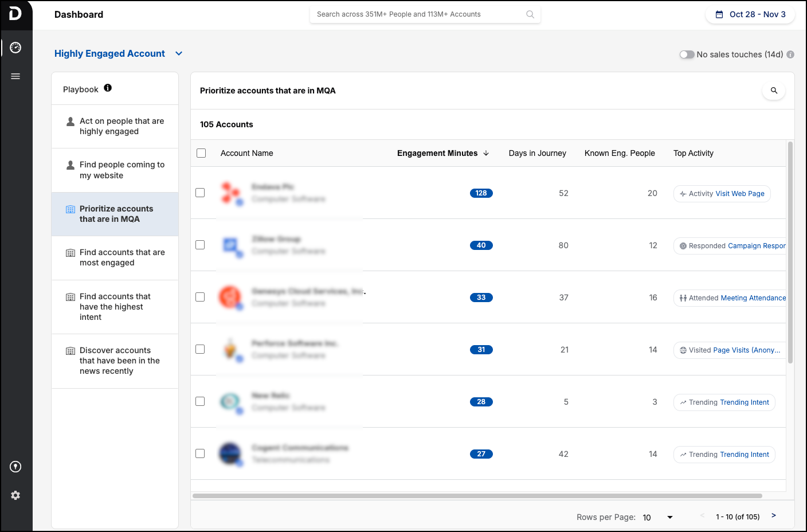Open the hamburger menu in left sidebar

(15, 76)
